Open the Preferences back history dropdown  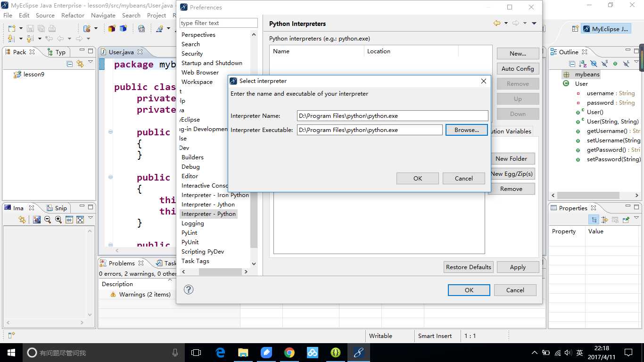tap(506, 23)
